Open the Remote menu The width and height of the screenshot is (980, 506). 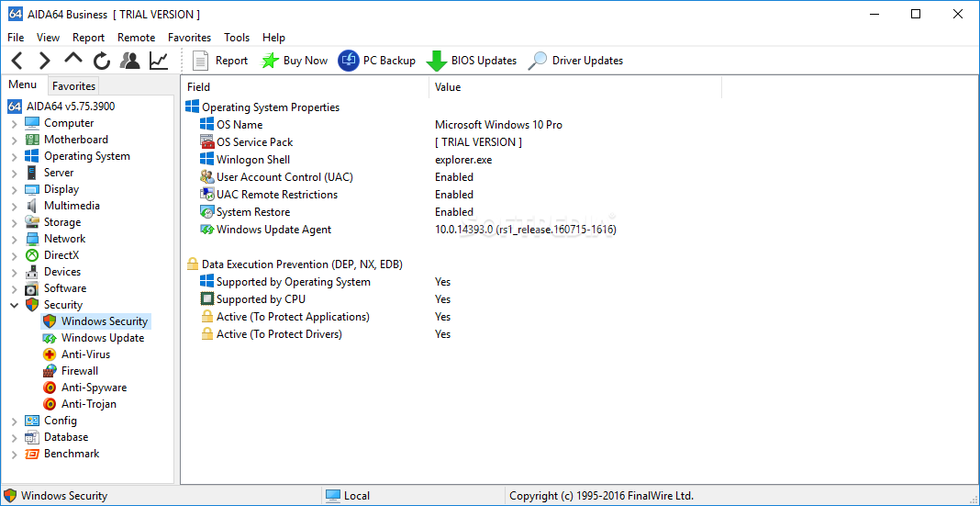136,38
